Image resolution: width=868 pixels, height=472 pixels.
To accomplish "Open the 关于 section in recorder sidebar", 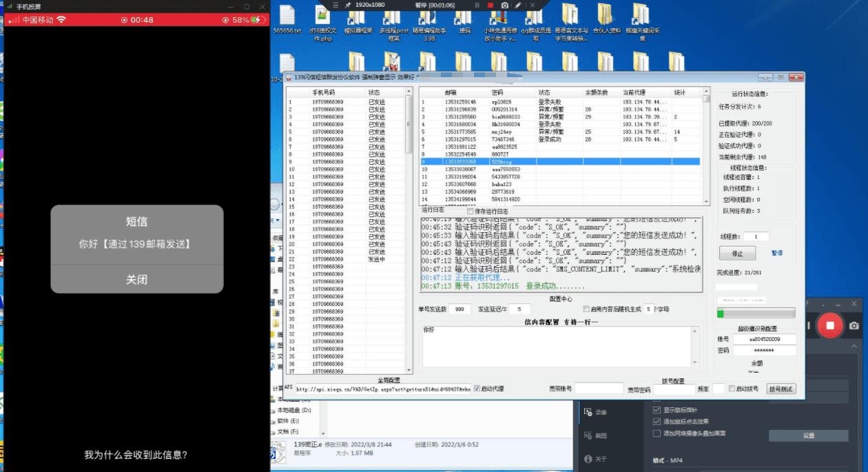I will click(x=597, y=459).
